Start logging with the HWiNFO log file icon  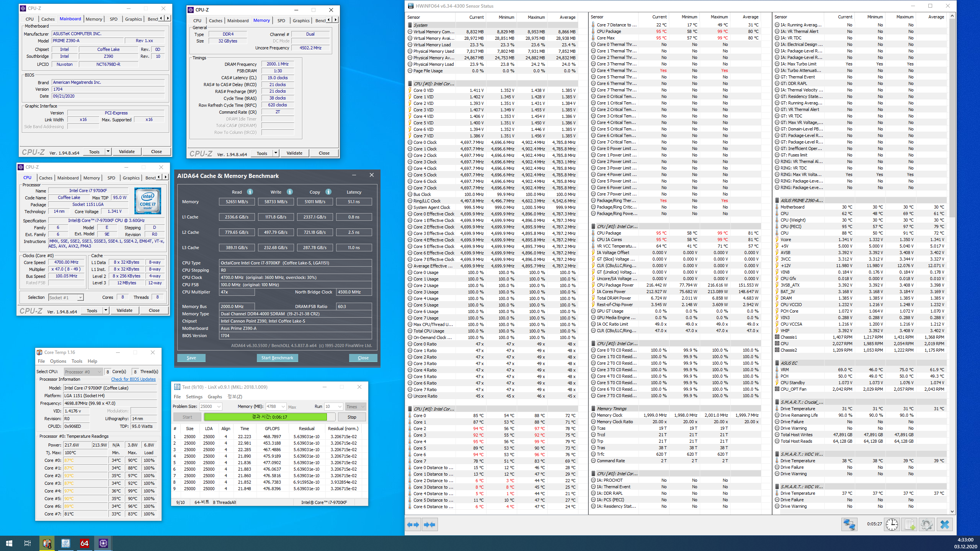909,524
